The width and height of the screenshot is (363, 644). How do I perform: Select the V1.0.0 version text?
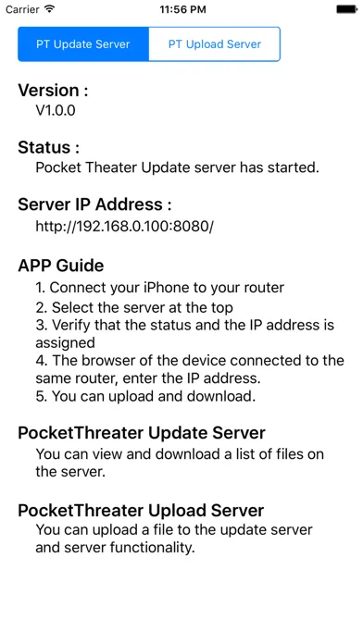tap(56, 110)
